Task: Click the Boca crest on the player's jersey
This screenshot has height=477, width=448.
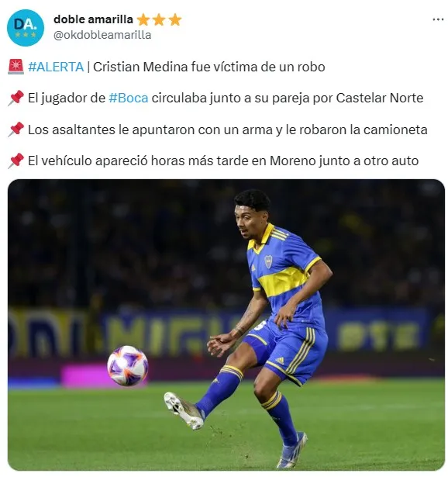Action: (x=268, y=261)
